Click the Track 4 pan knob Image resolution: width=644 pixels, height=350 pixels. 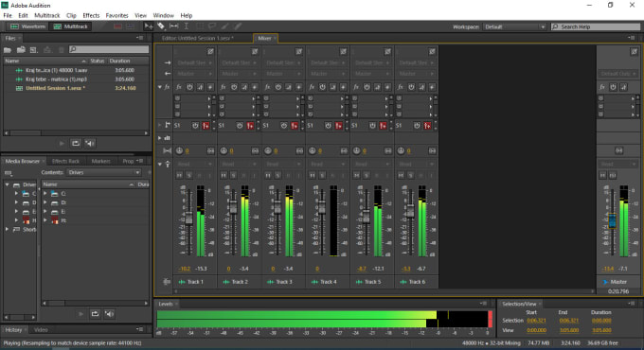313,151
